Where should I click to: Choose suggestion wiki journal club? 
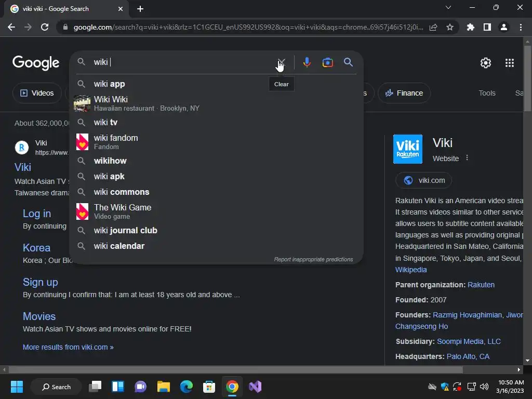click(x=216, y=230)
